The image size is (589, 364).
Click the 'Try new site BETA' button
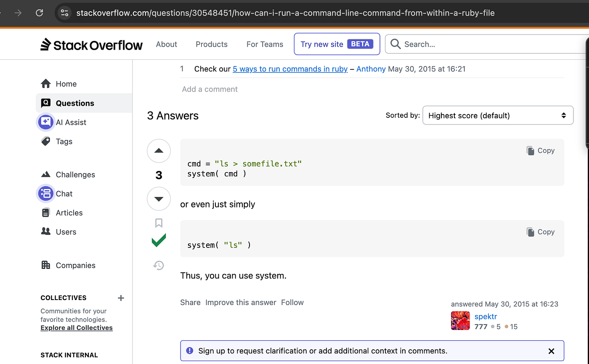(x=337, y=44)
